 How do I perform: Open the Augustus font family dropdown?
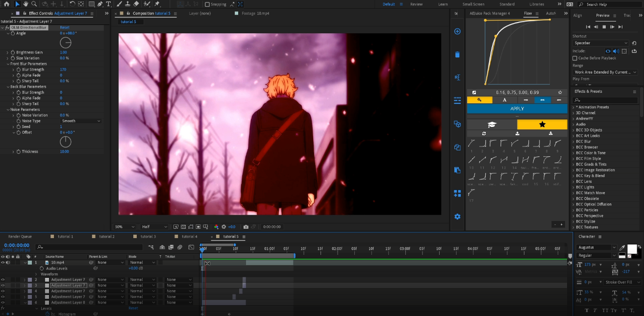[x=597, y=247]
